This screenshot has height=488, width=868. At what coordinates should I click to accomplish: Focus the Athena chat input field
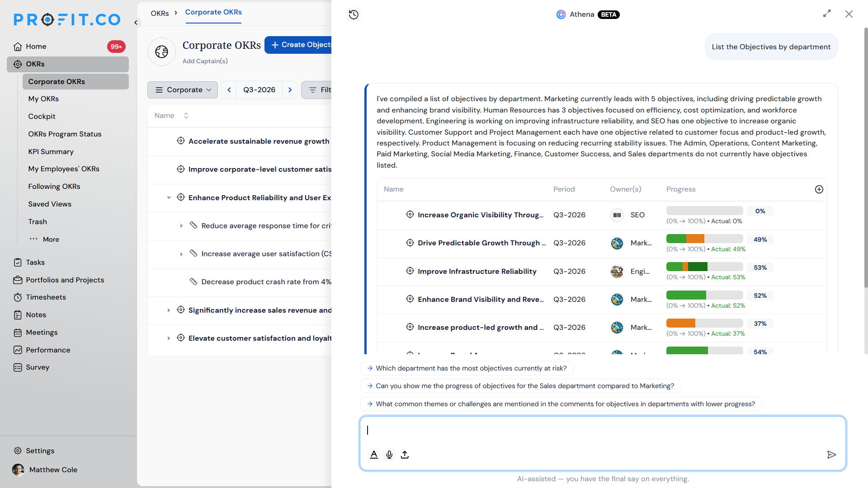[602, 431]
